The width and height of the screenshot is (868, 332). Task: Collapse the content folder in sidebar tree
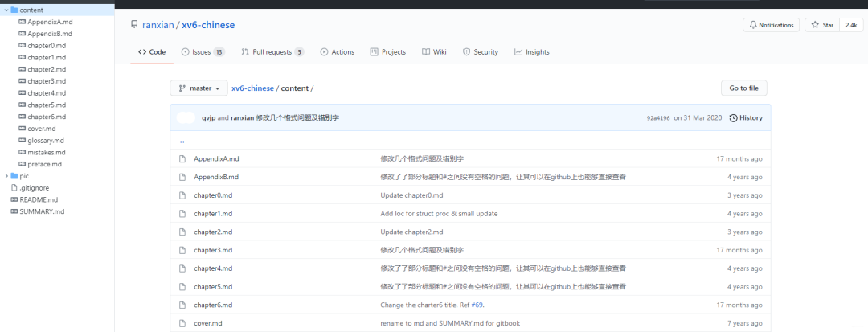point(6,10)
